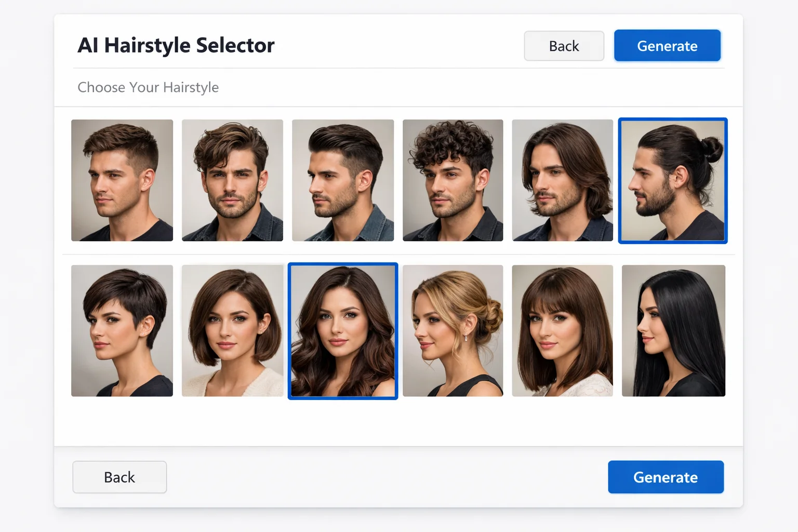The height and width of the screenshot is (532, 798).
Task: Choose the chin-length bob hairstyle
Action: [x=232, y=331]
